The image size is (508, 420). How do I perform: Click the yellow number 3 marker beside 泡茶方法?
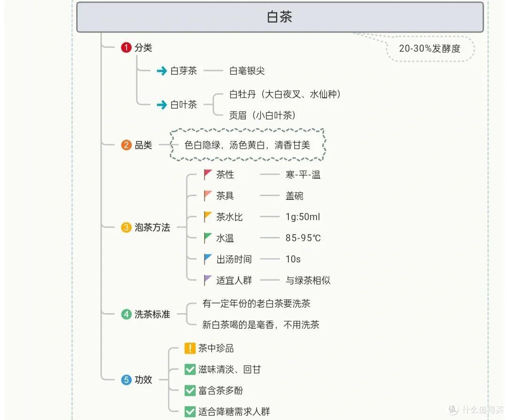coord(126,227)
